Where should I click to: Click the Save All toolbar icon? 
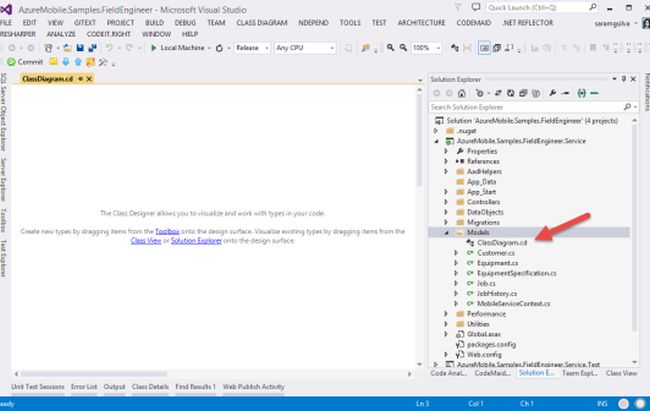[90, 47]
